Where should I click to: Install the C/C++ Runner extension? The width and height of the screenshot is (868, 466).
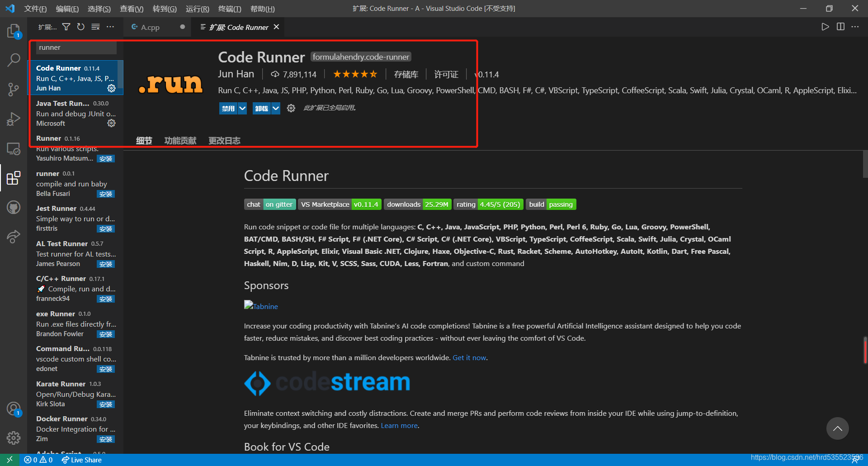[106, 299]
